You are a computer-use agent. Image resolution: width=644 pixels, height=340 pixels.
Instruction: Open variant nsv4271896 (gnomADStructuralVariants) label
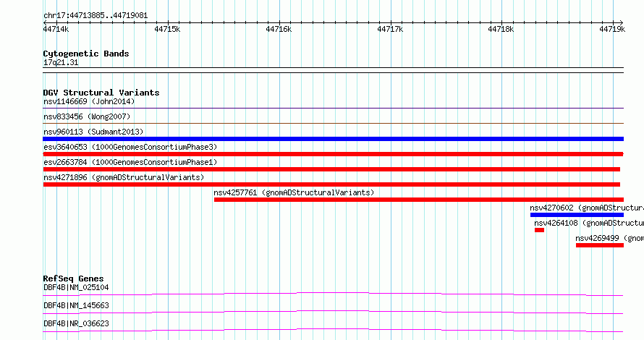coord(124,177)
